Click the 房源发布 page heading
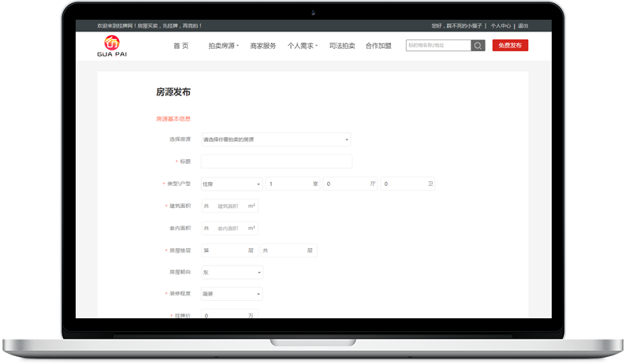 pos(173,92)
